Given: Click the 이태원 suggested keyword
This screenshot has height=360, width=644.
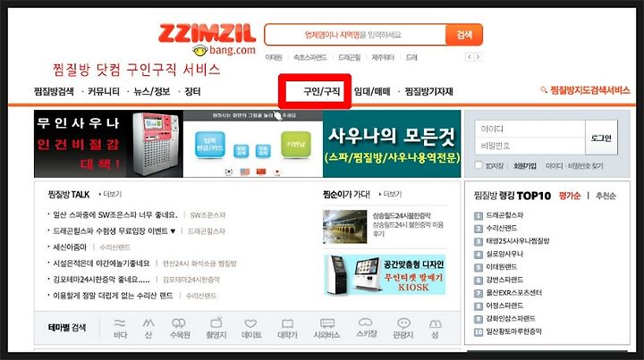Looking at the screenshot, I should (x=274, y=57).
